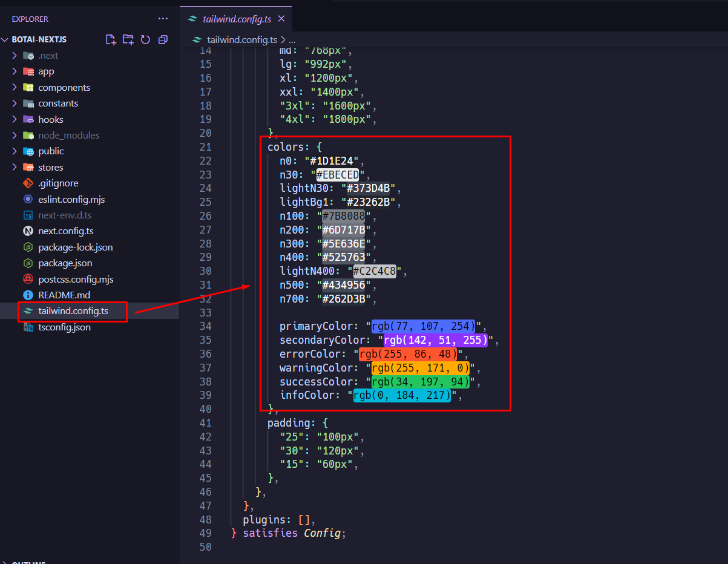The image size is (728, 564).
Task: Open next.config.ts file
Action: coord(65,231)
